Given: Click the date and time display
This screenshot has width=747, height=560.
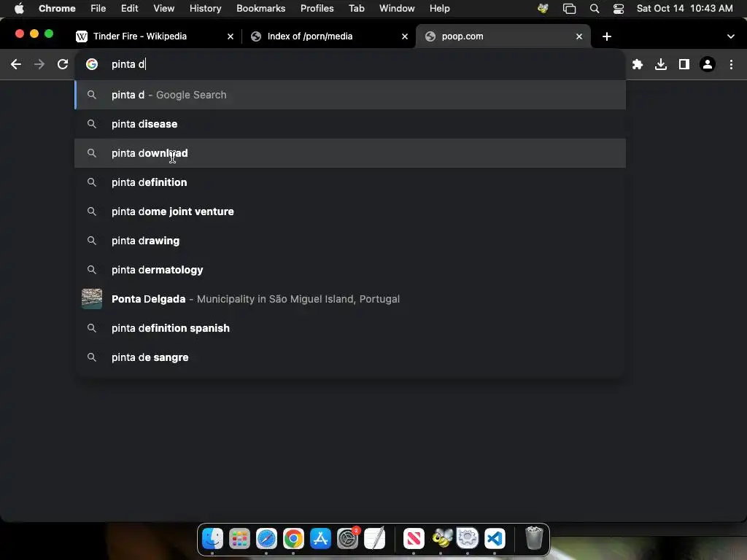Looking at the screenshot, I should [x=684, y=9].
